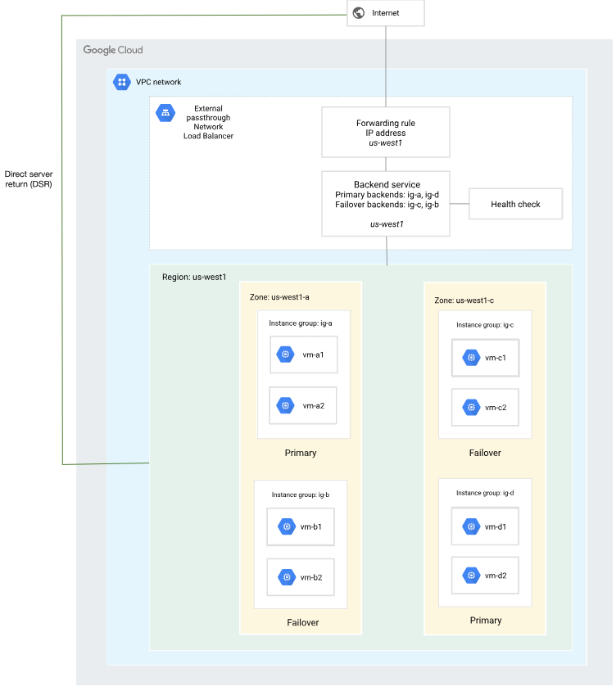616x691 pixels.
Task: Click the vm-d1 instance icon
Action: point(470,526)
